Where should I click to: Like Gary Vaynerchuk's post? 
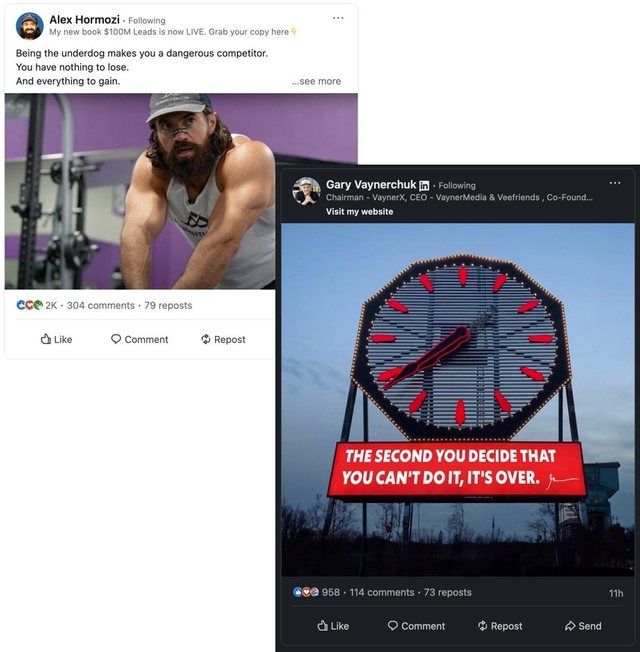(333, 626)
